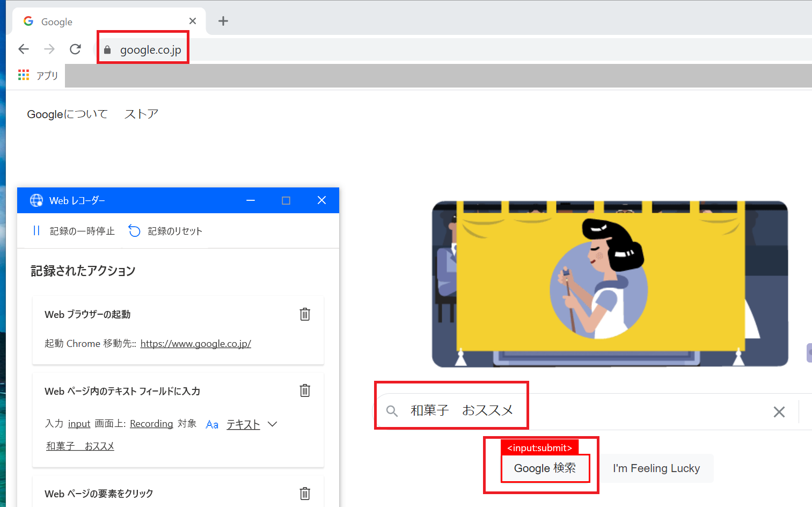Pause recording with 記録の一時停止
Screen dimensions: 812x507
[x=74, y=231]
